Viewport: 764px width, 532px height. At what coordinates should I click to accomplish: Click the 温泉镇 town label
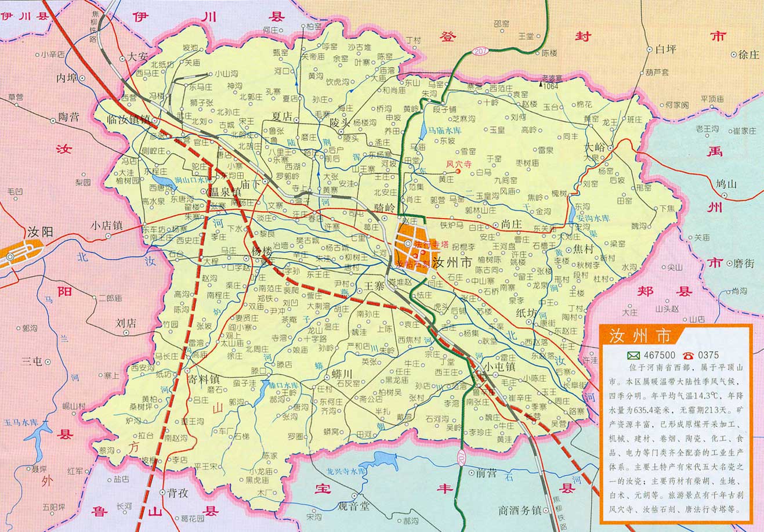click(225, 191)
